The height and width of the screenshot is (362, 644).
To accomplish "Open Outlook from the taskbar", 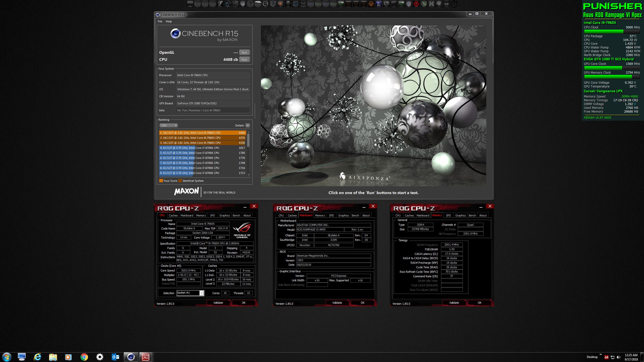I will click(x=115, y=357).
